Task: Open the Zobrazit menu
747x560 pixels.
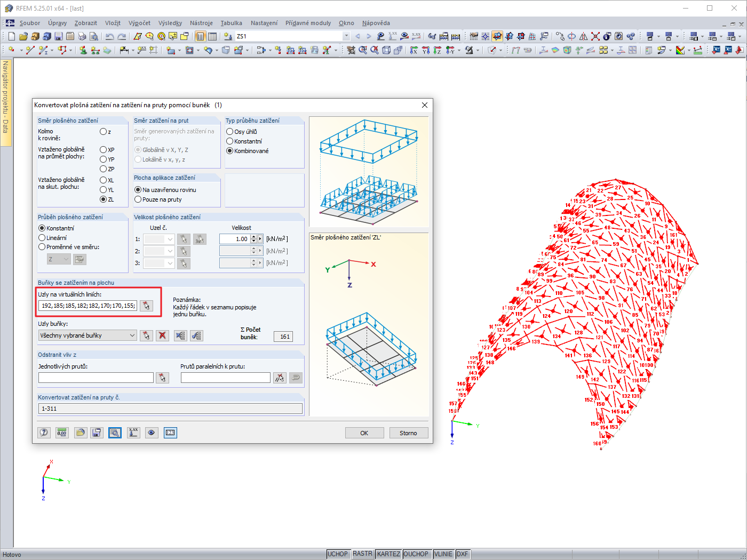Action: 86,23
